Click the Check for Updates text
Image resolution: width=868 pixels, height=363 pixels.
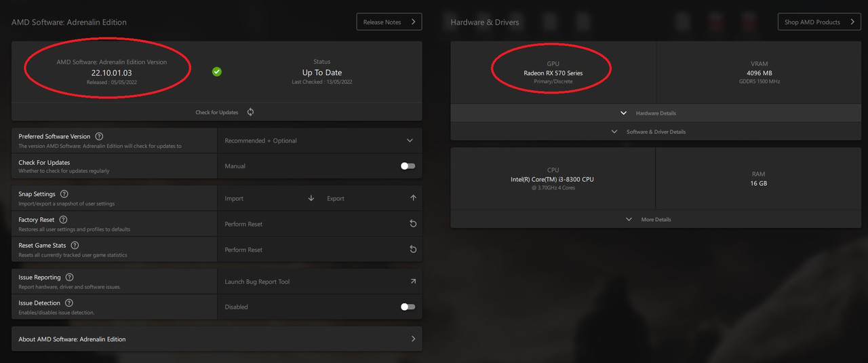tap(217, 113)
